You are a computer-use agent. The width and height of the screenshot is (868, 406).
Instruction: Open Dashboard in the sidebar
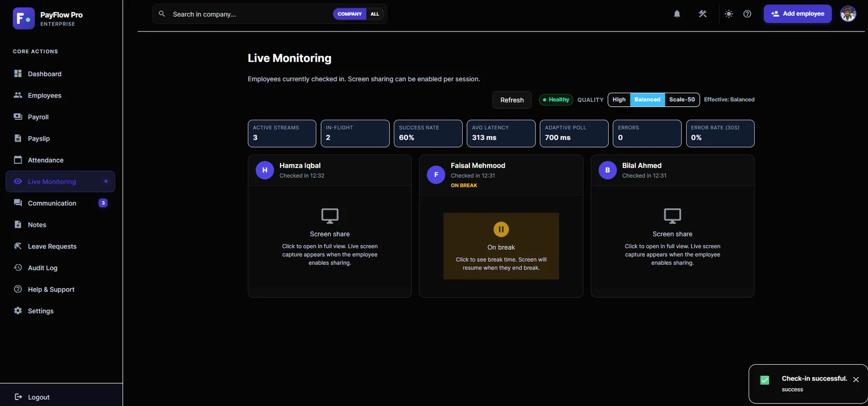tap(60, 74)
